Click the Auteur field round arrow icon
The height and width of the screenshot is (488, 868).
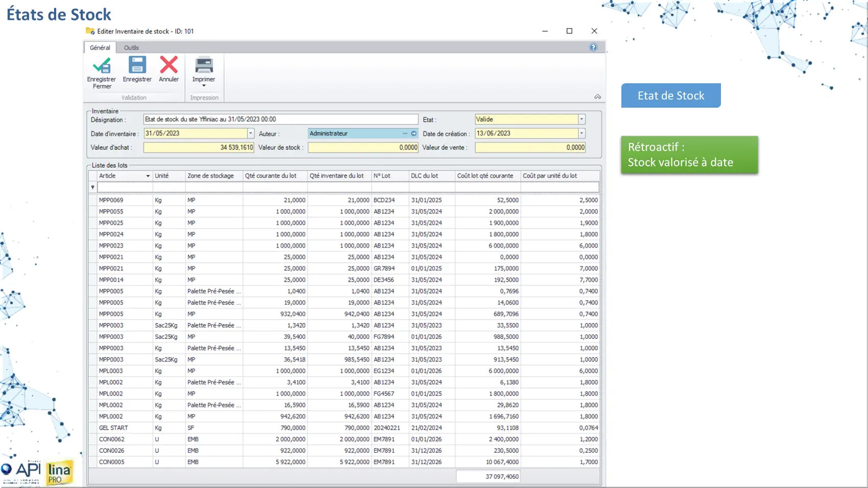point(414,134)
